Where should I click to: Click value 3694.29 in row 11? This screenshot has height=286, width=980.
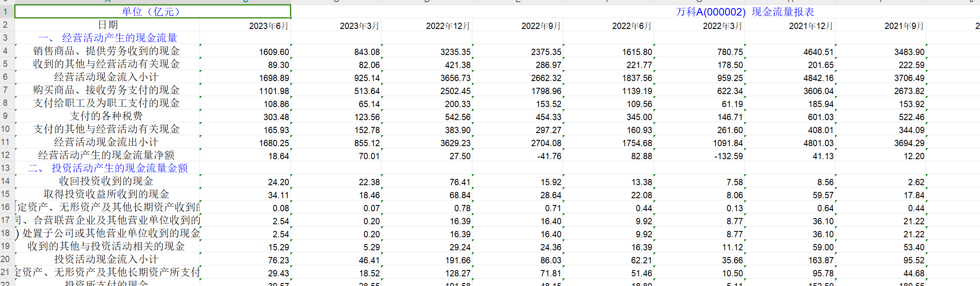(909, 143)
